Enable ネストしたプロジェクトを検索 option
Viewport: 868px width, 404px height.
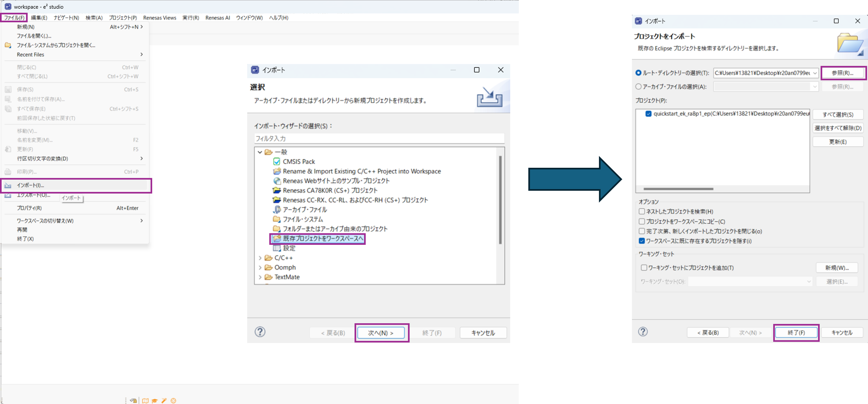click(x=642, y=211)
